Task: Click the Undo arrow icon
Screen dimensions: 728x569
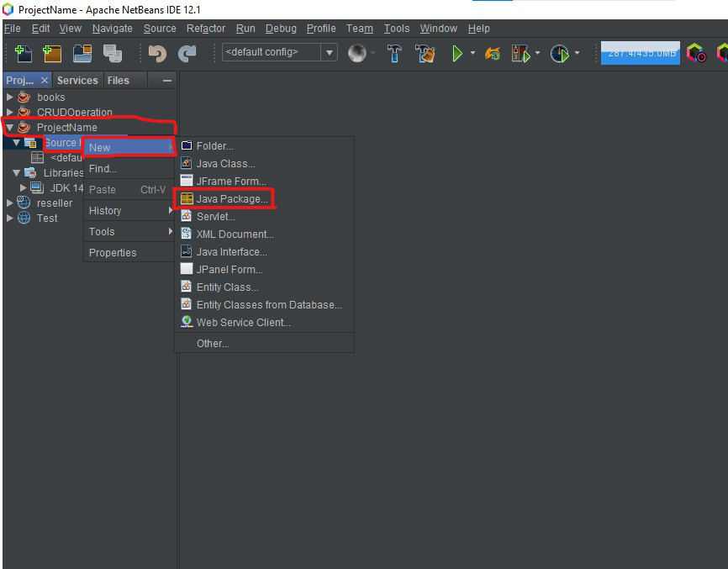Action: click(157, 54)
